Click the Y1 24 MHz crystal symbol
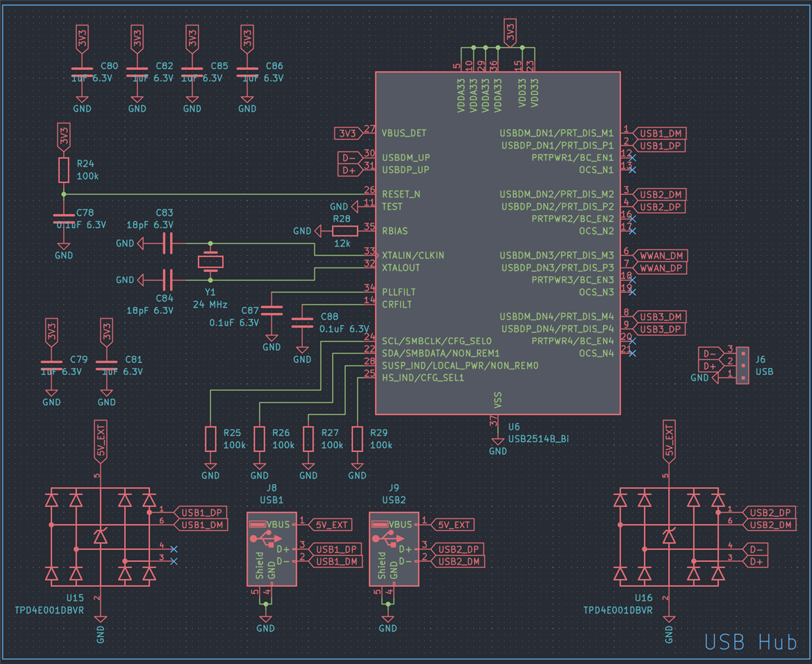The image size is (812, 664). click(210, 261)
